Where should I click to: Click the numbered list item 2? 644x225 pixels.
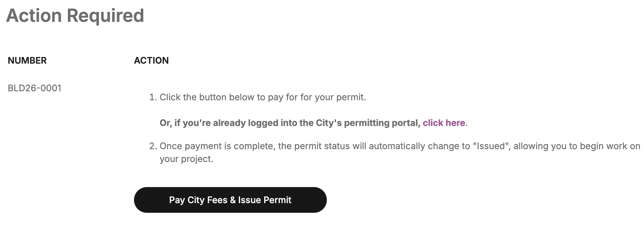pyautogui.click(x=154, y=146)
